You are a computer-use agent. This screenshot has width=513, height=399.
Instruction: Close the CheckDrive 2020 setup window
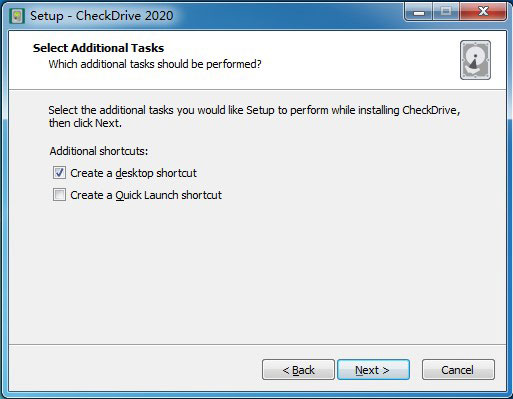click(483, 12)
